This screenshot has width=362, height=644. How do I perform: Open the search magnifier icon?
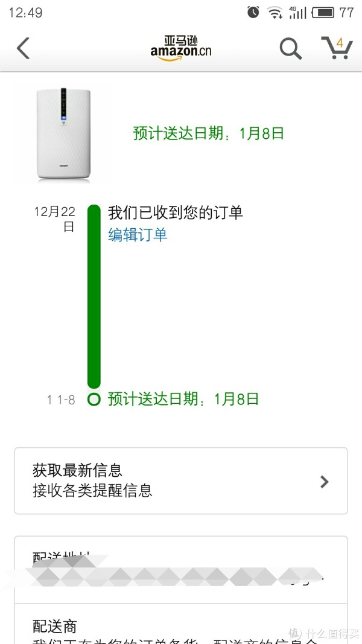(291, 48)
